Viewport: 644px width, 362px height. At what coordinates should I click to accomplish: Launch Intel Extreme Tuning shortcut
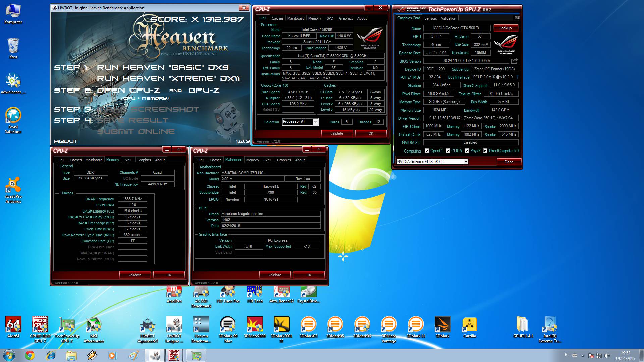point(550,329)
